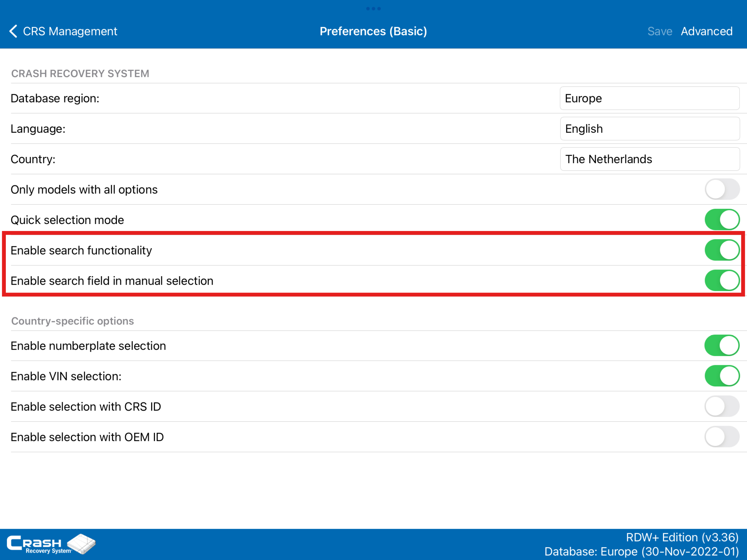Tap the Quick selection mode label
This screenshot has width=747, height=560.
point(67,220)
